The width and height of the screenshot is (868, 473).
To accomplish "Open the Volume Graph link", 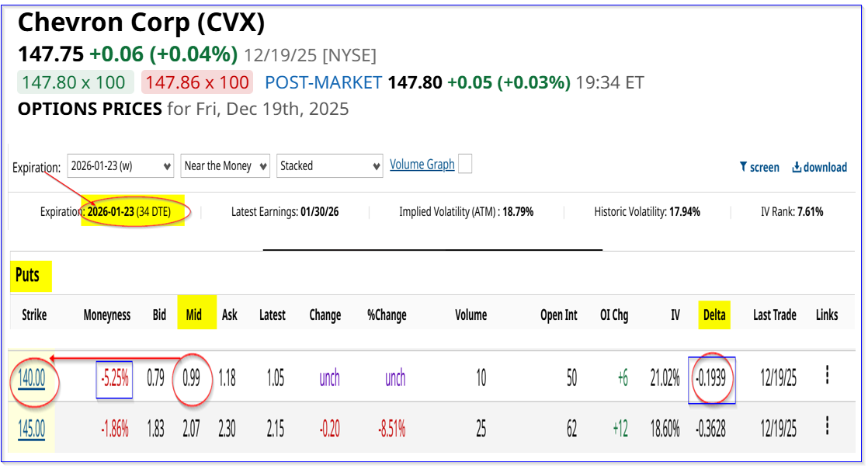I will pos(422,165).
